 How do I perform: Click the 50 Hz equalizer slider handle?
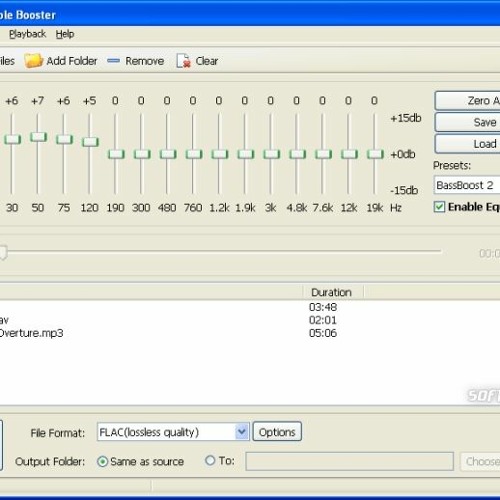pos(38,137)
